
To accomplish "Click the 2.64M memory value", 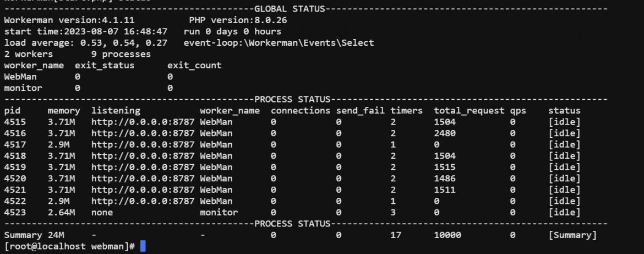I will [61, 213].
